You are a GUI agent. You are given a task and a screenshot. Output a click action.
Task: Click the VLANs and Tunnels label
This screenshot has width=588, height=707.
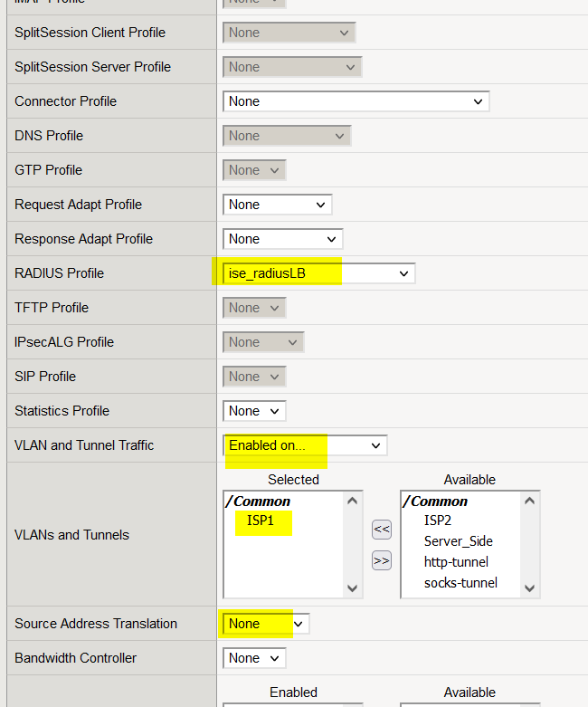tap(71, 535)
